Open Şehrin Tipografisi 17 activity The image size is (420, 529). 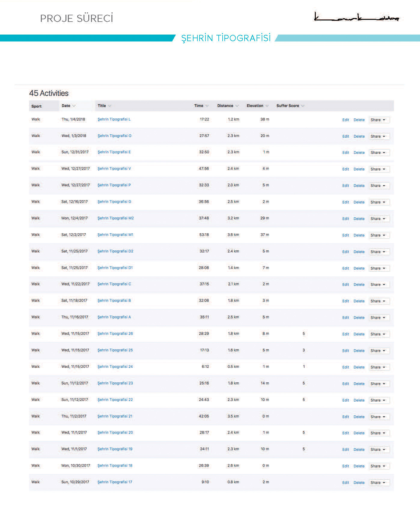coord(115,482)
